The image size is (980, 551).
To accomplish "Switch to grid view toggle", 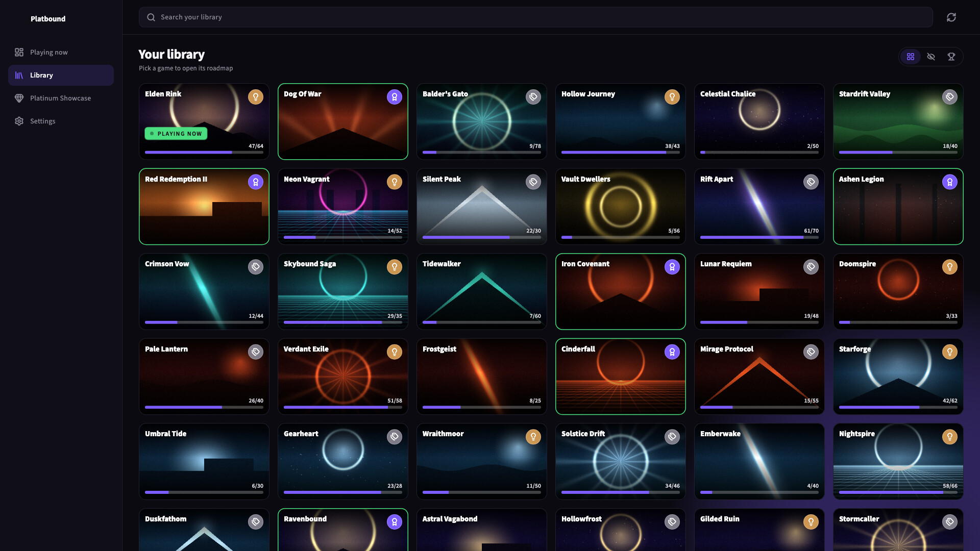I will click(911, 57).
